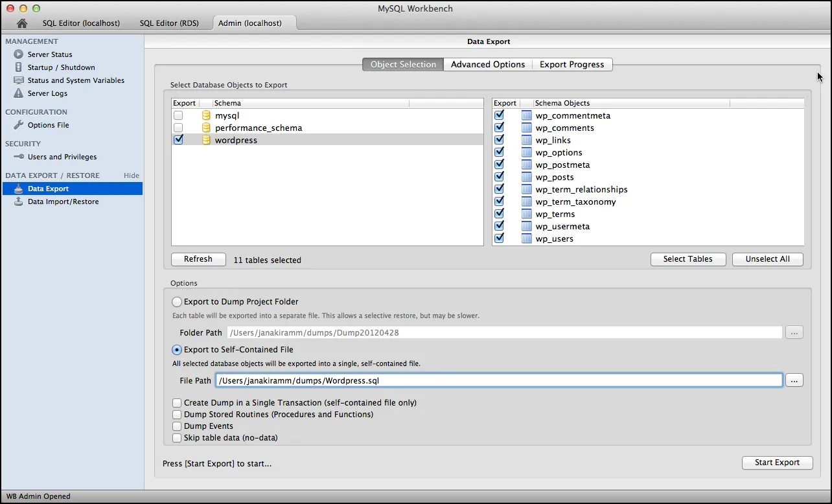Enable Dump Stored Routines checkbox
Viewport: 832px width, 504px height.
point(177,415)
